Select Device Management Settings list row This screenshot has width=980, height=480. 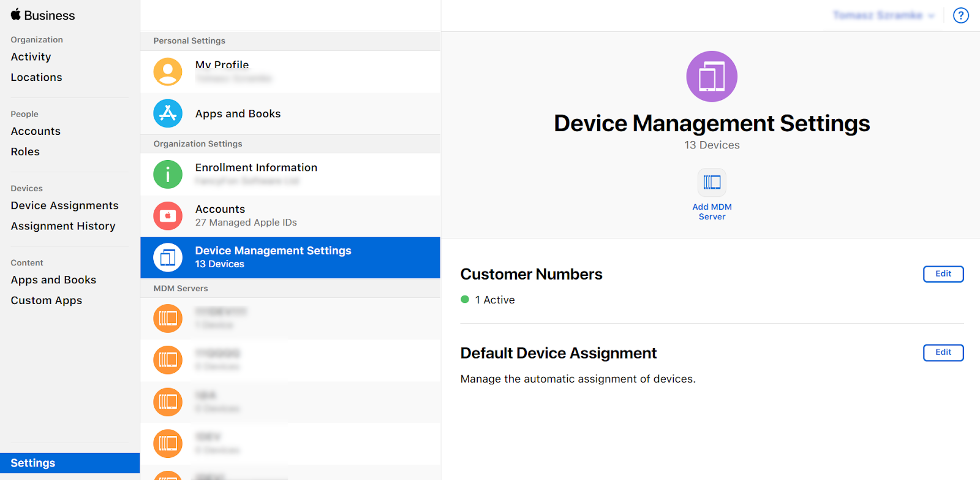click(x=290, y=257)
